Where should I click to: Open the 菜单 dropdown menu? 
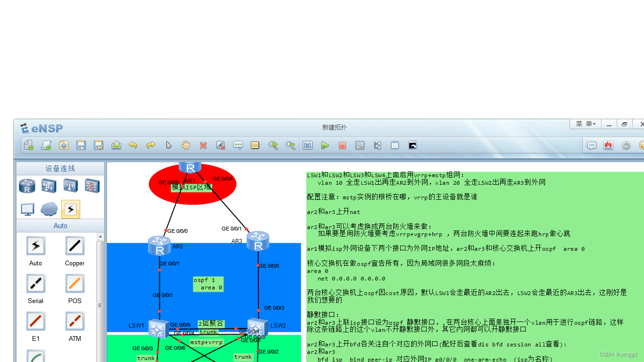coord(586,124)
